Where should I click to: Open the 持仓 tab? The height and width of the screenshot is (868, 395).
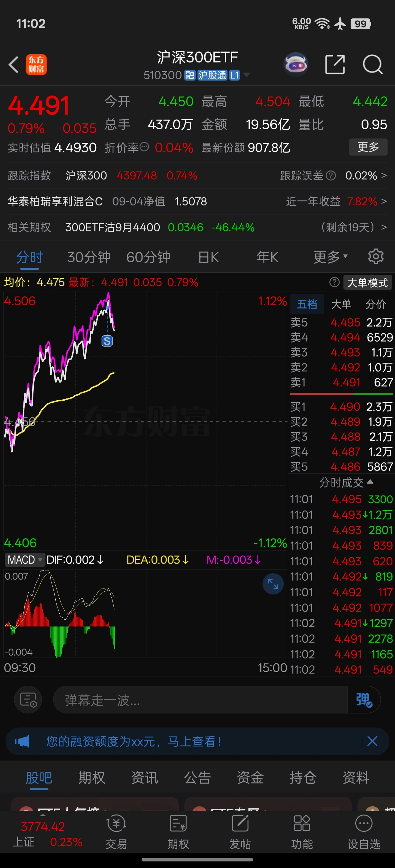click(x=303, y=777)
